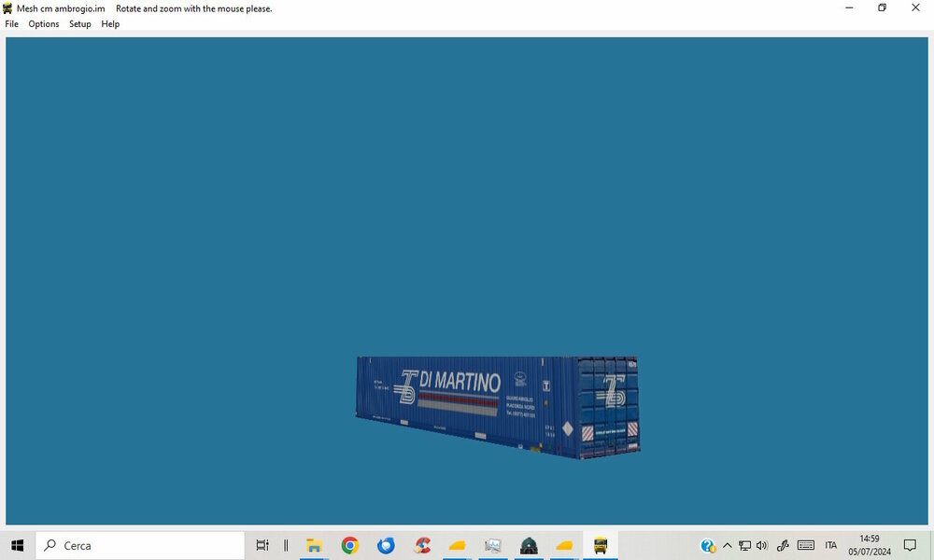Launch Google Chrome from the taskbar
Screen dimensions: 934x560
pyautogui.click(x=349, y=545)
